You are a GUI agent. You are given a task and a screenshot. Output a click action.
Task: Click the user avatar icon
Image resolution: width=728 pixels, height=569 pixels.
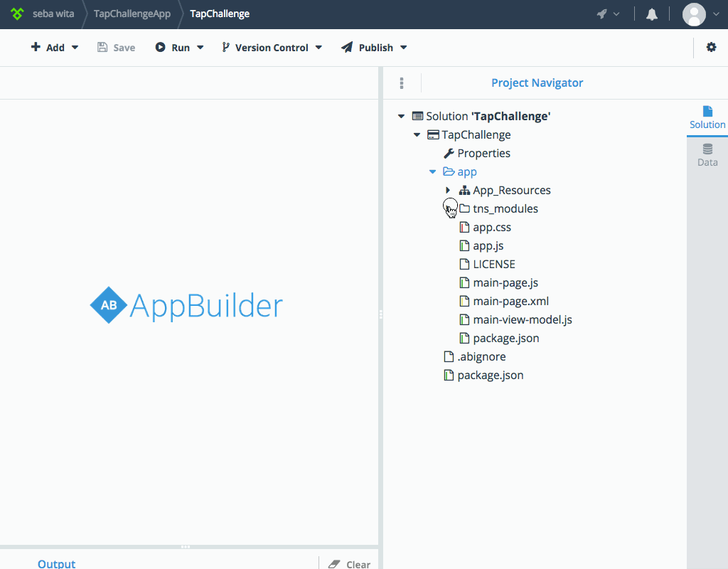tap(693, 13)
